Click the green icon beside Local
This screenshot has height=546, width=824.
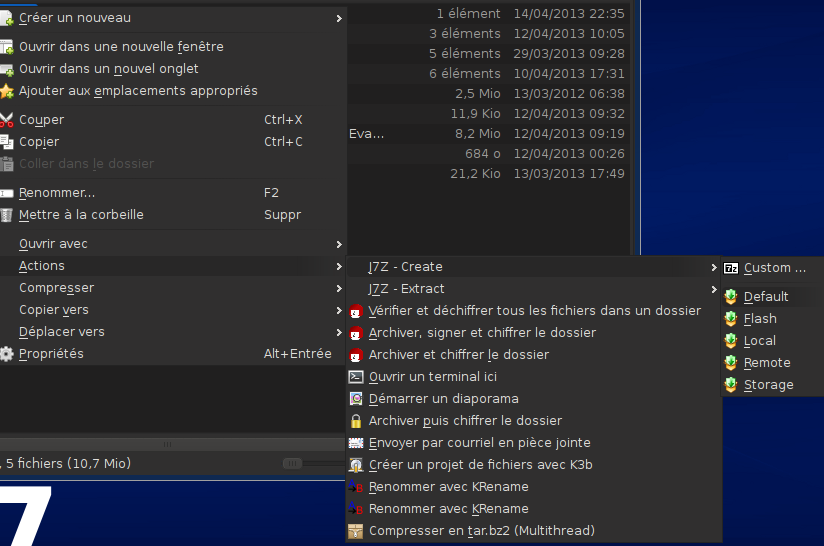(x=731, y=341)
